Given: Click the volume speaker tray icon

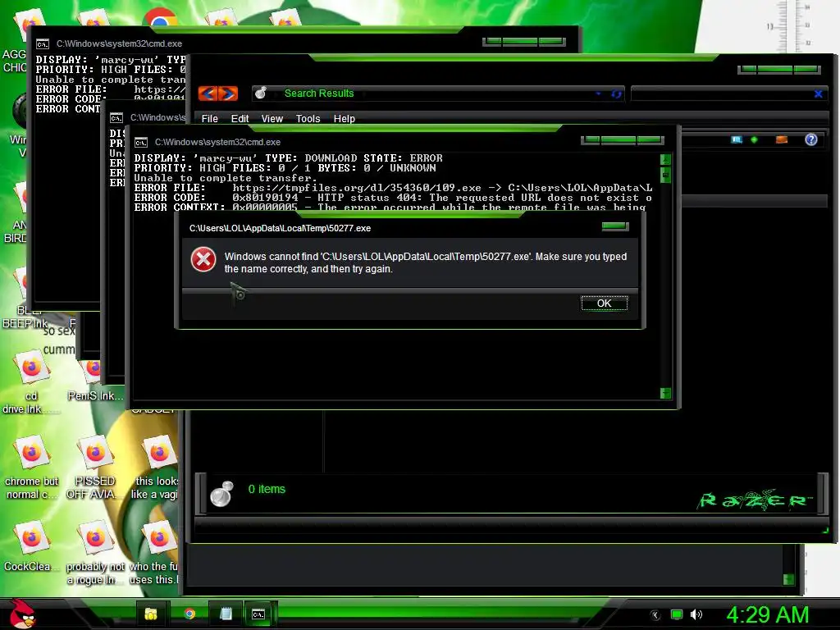Looking at the screenshot, I should (696, 615).
